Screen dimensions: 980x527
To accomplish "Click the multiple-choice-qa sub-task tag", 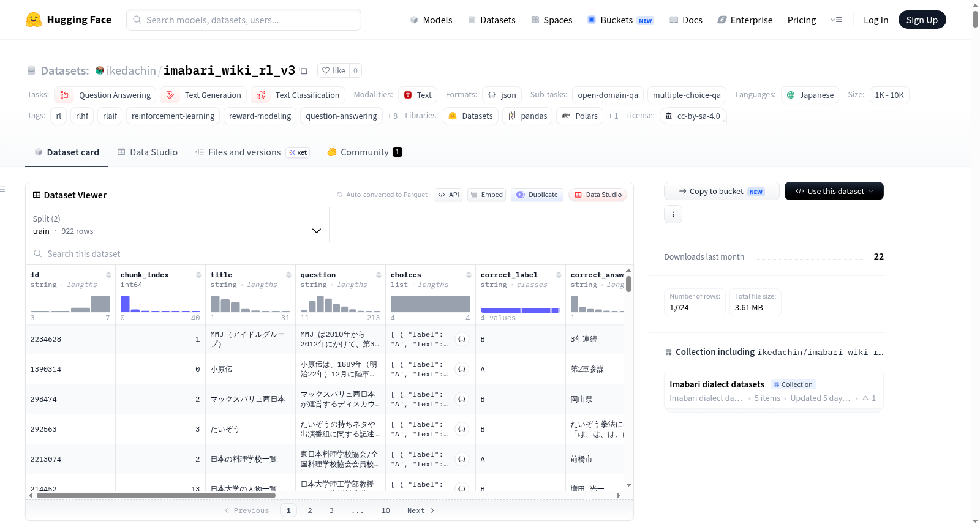I will [687, 95].
